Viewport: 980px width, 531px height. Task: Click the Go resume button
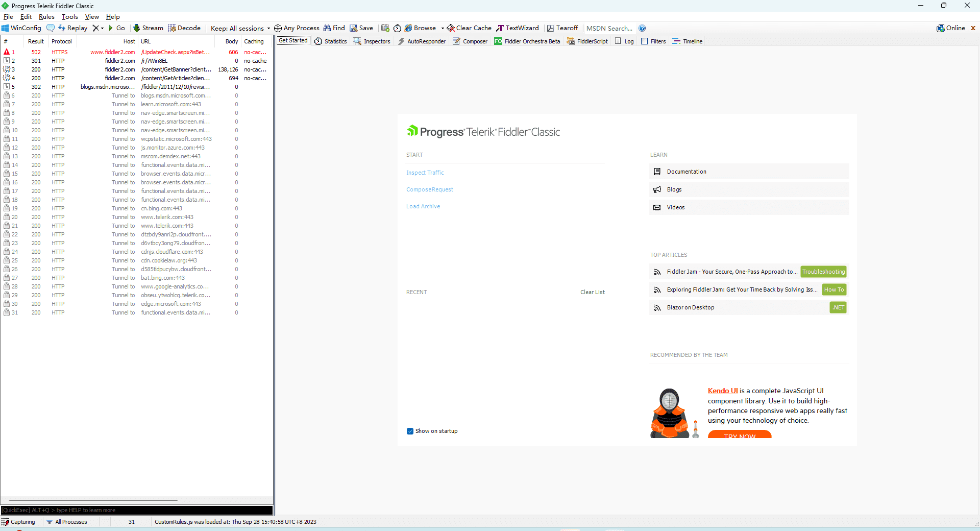pyautogui.click(x=117, y=28)
